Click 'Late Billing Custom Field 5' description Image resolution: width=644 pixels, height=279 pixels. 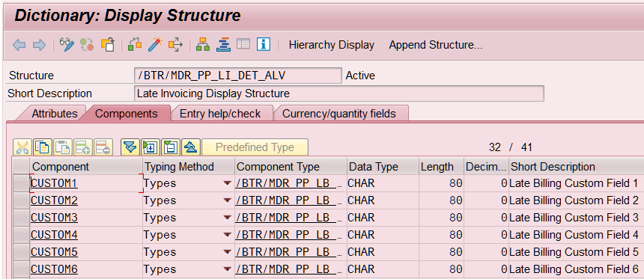point(574,252)
